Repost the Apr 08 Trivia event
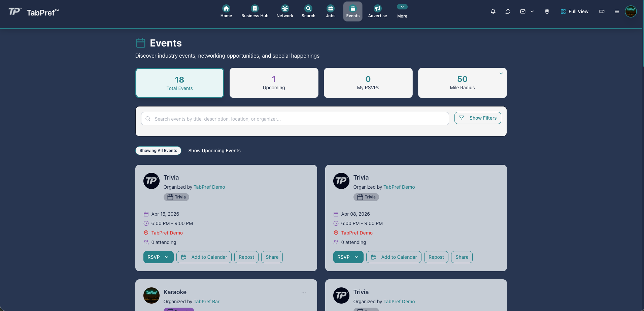 click(x=436, y=257)
